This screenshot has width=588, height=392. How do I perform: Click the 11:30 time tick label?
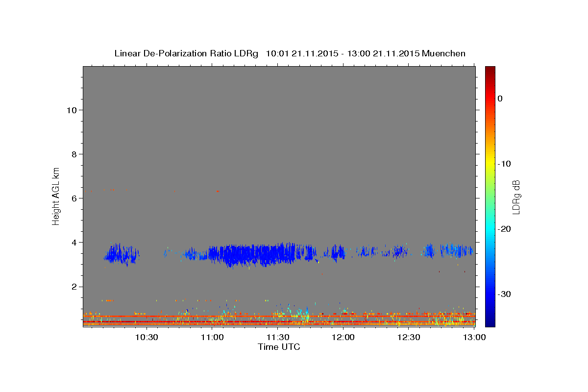[x=278, y=337]
